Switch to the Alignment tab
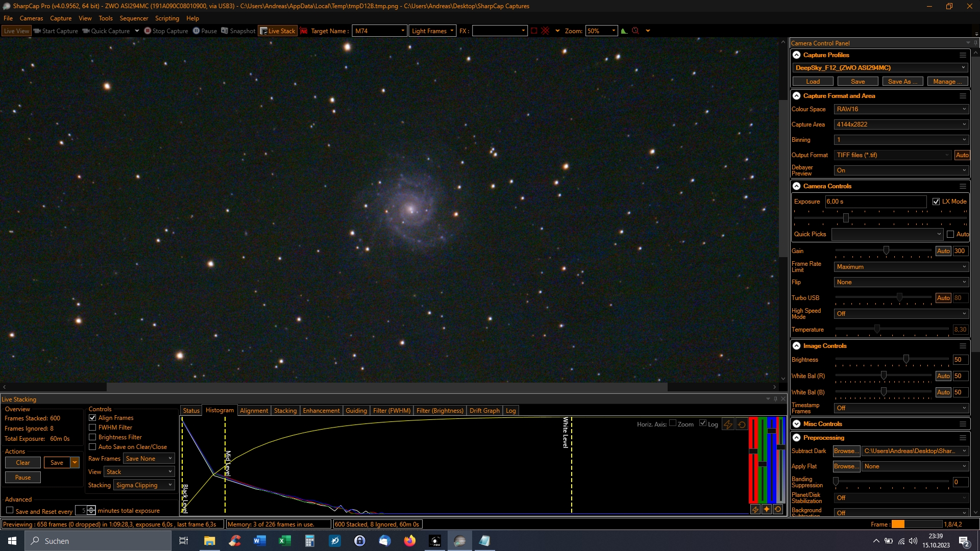980x551 pixels. point(254,411)
